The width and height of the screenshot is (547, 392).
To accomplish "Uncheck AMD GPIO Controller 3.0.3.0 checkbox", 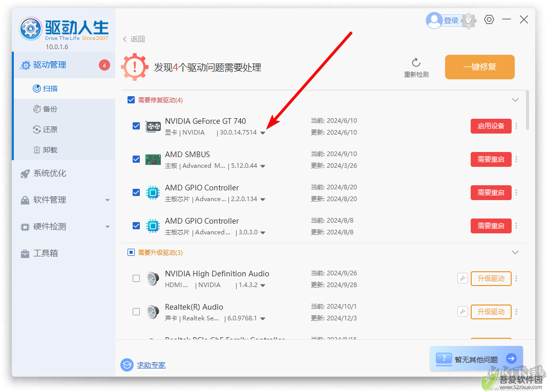I will (136, 226).
